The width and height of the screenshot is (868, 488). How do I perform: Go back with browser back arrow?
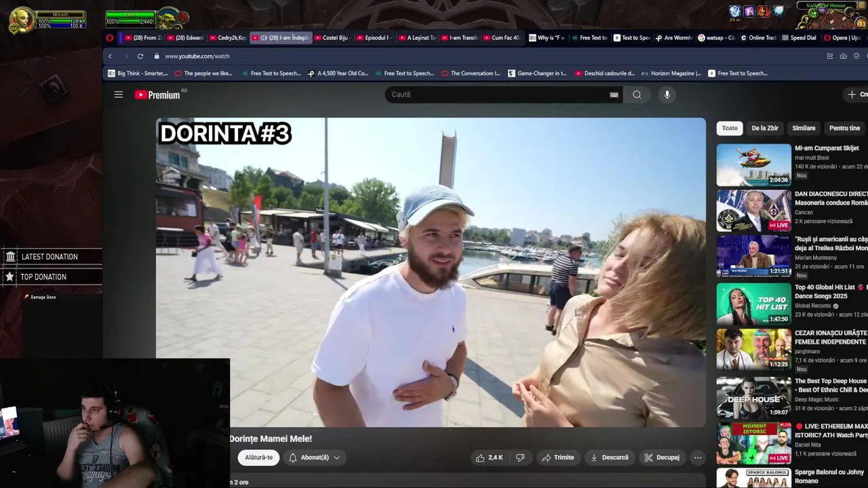pyautogui.click(x=110, y=56)
